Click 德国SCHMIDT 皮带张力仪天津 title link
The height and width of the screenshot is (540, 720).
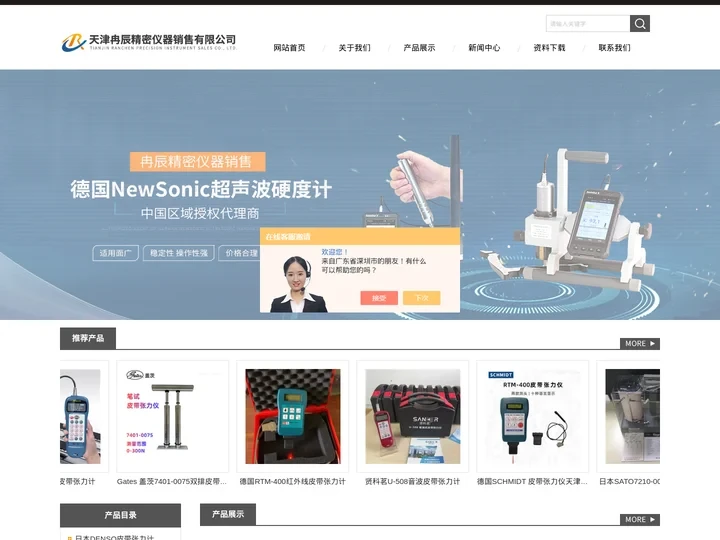point(532,481)
